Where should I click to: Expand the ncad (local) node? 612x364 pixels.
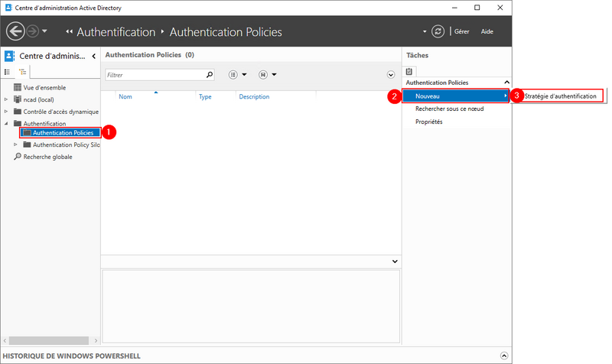tap(6, 99)
